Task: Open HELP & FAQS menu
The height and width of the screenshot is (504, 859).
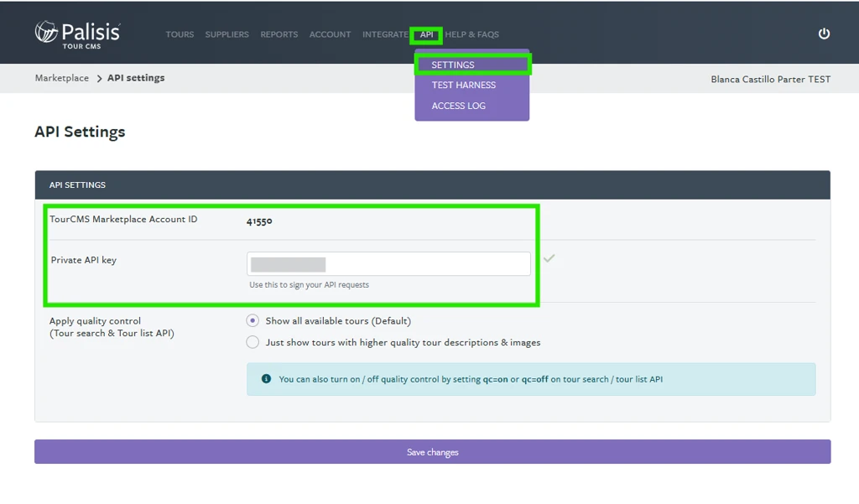Action: 471,34
